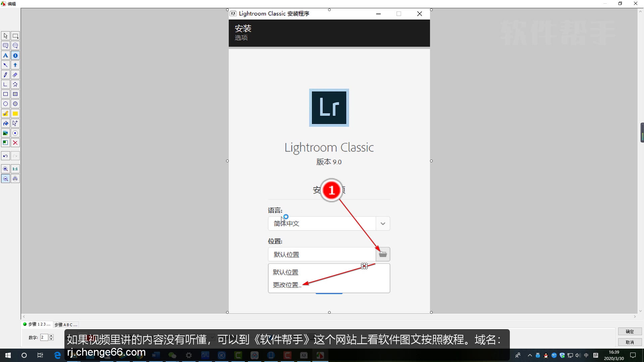Click the 取消 button
Screen dimensions: 644x362
[x=630, y=342]
